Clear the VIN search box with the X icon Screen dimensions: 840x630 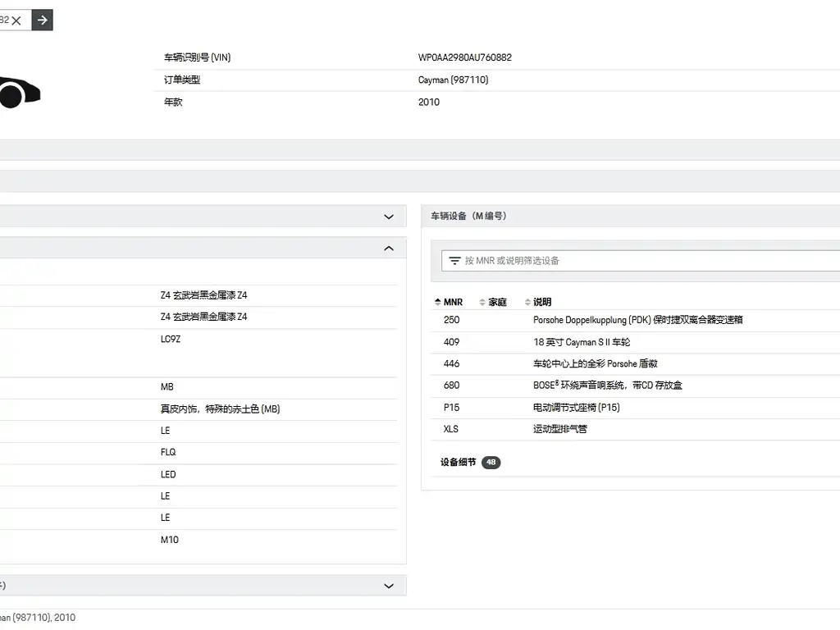click(x=16, y=21)
